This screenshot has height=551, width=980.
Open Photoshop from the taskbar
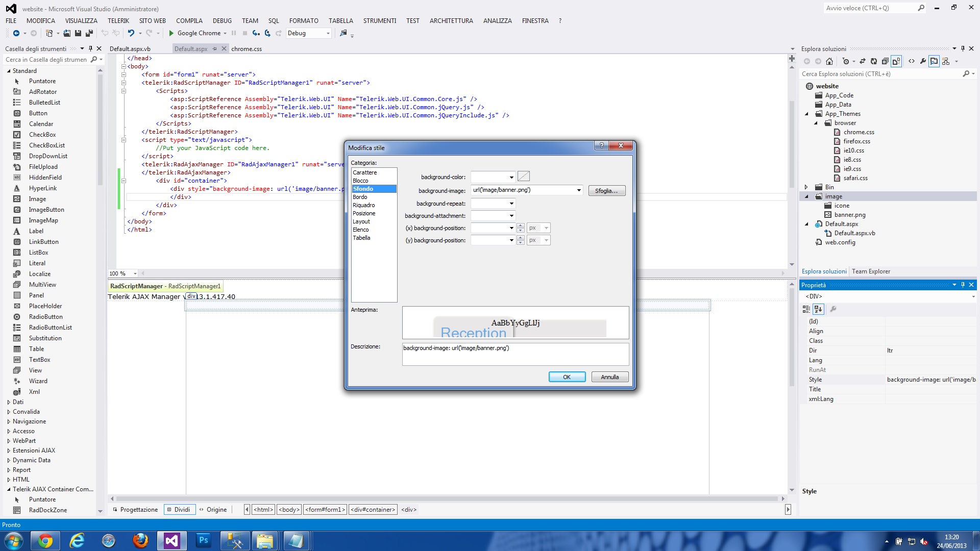(204, 541)
